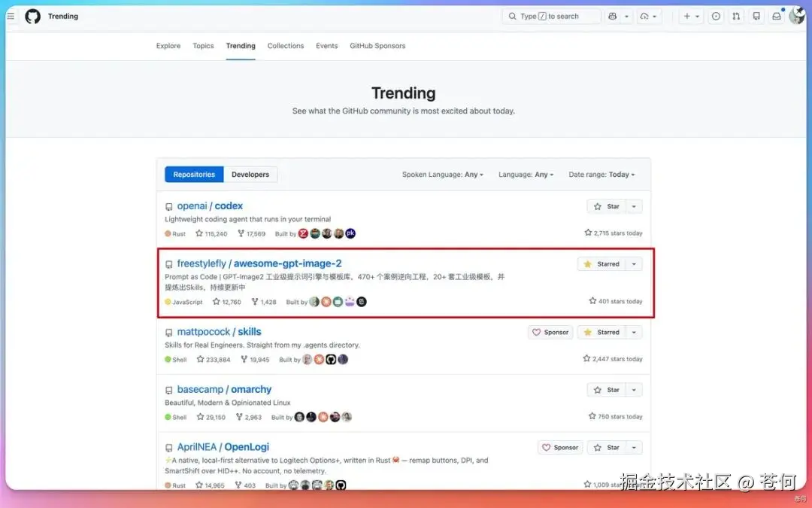This screenshot has height=508, width=812.
Task: Open the Copilot icon in header
Action: point(613,16)
